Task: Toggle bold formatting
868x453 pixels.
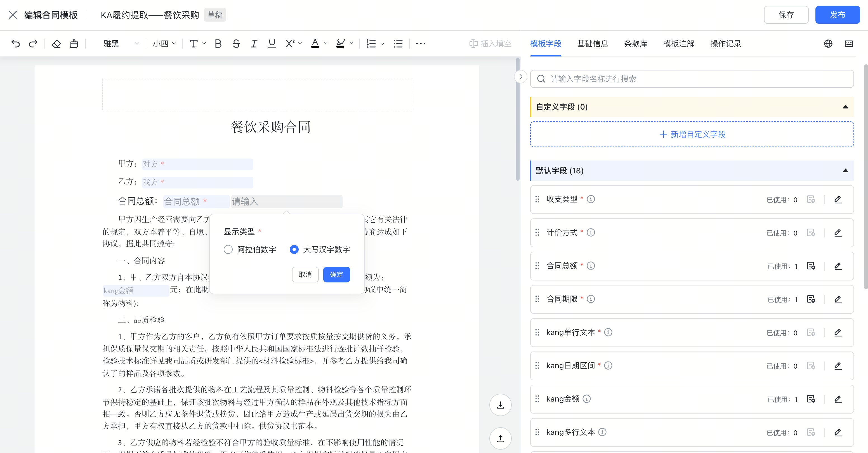Action: click(218, 43)
